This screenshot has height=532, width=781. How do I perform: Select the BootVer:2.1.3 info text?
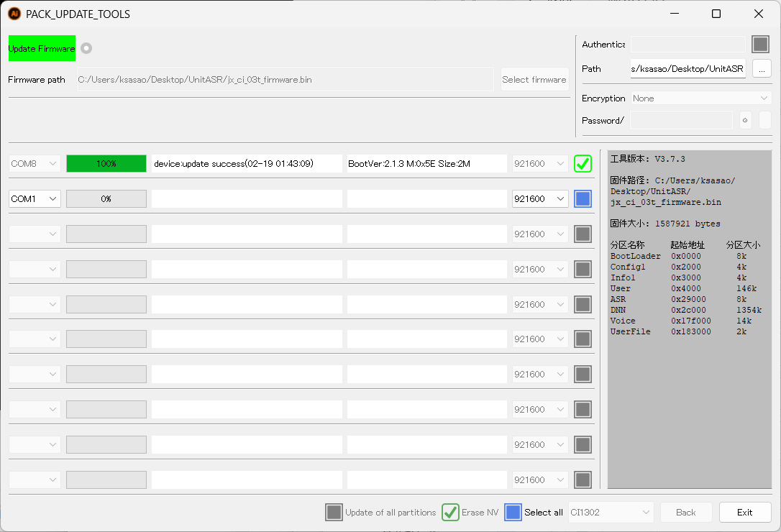(x=409, y=163)
